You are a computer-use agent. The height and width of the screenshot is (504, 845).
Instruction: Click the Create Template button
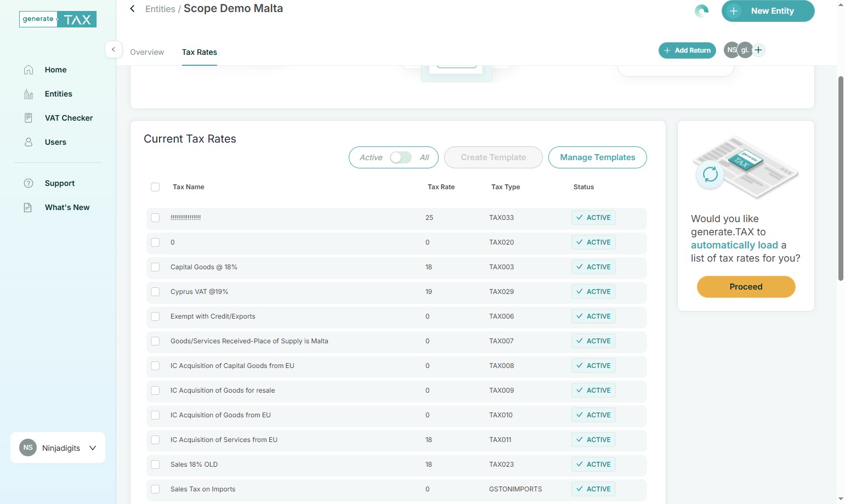(494, 157)
